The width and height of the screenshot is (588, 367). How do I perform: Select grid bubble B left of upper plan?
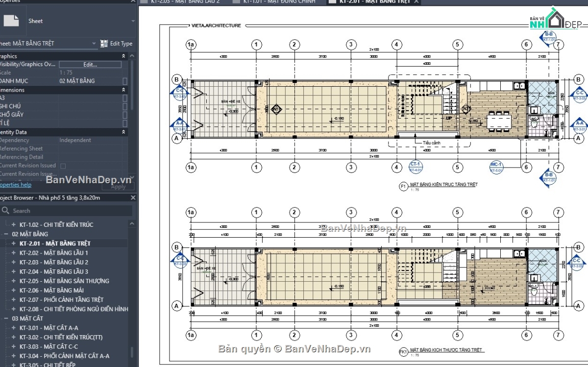(x=176, y=79)
